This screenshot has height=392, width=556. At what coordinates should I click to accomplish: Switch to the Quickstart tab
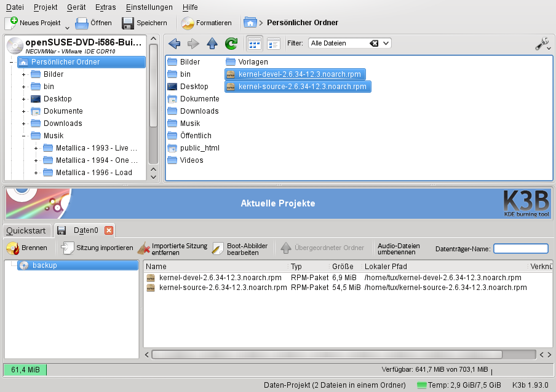point(26,230)
